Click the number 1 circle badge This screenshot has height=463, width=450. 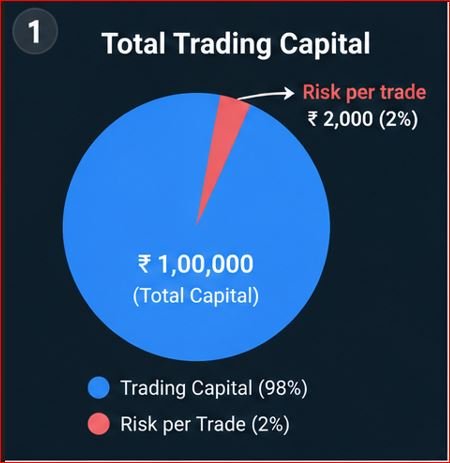coord(35,31)
